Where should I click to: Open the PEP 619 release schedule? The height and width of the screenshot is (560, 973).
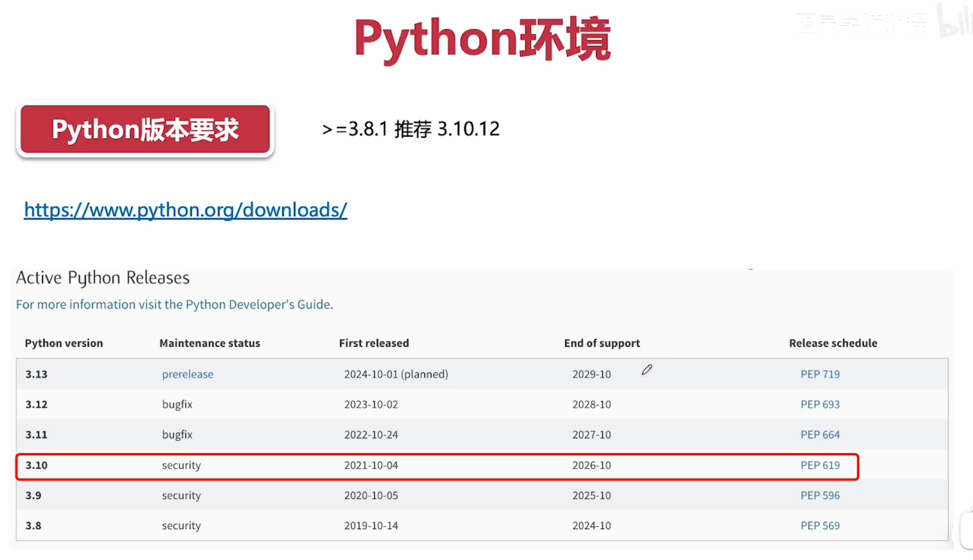(820, 465)
